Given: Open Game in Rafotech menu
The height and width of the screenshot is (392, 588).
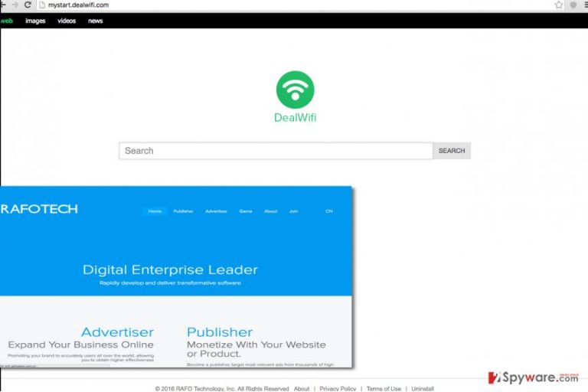Looking at the screenshot, I should coord(246,211).
